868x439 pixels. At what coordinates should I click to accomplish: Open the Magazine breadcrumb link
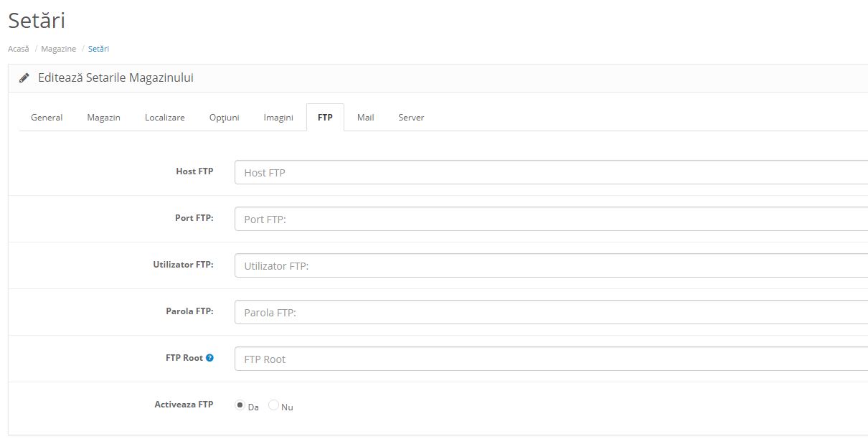click(58, 49)
